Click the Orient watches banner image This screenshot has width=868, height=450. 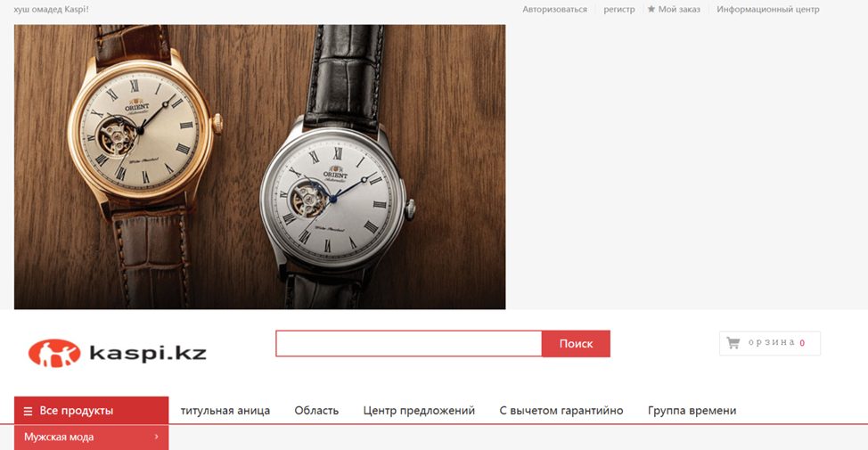[x=259, y=167]
